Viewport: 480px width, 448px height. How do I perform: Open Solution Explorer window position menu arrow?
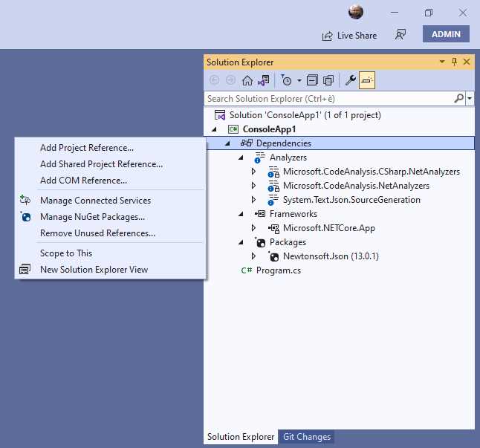tap(442, 62)
